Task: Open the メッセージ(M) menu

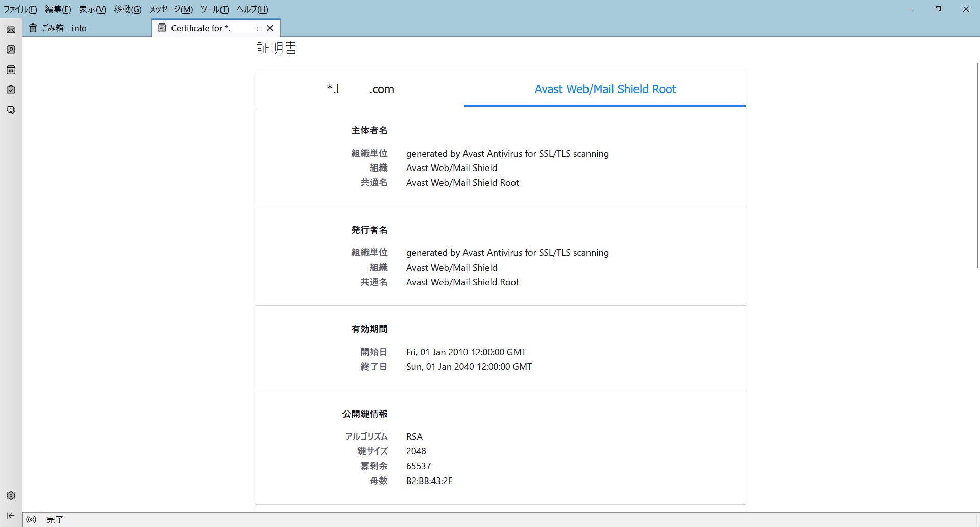Action: click(x=171, y=9)
